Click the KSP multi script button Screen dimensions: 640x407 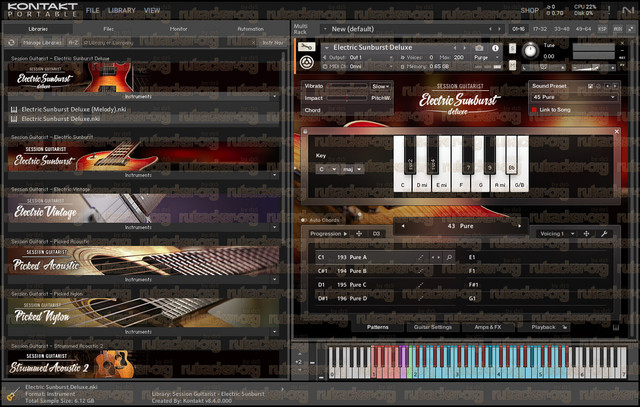pyautogui.click(x=602, y=29)
